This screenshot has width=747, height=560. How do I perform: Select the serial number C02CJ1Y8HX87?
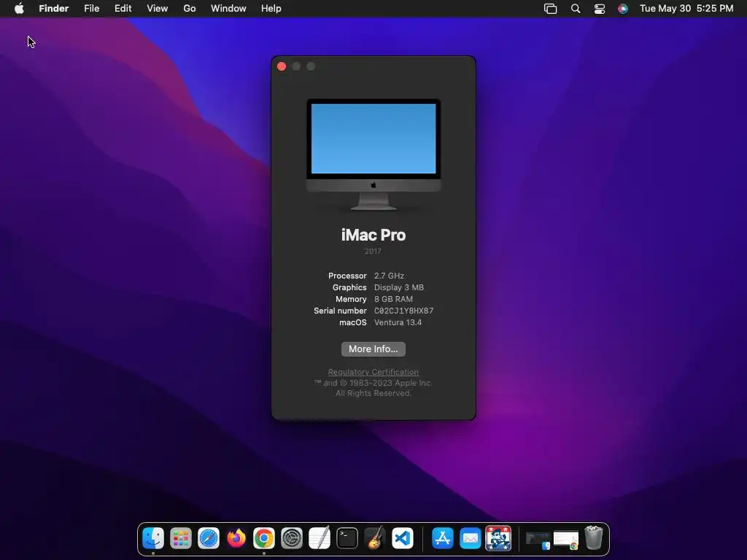(x=404, y=311)
